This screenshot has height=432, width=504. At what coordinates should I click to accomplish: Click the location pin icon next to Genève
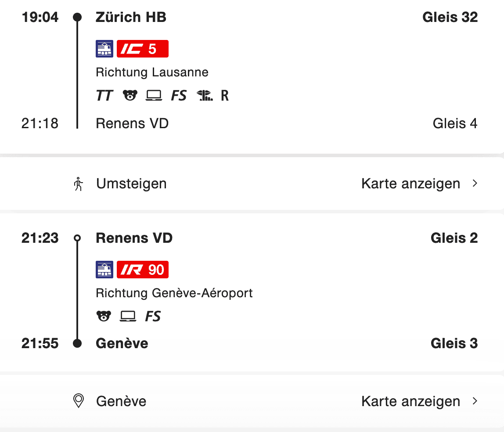point(79,401)
